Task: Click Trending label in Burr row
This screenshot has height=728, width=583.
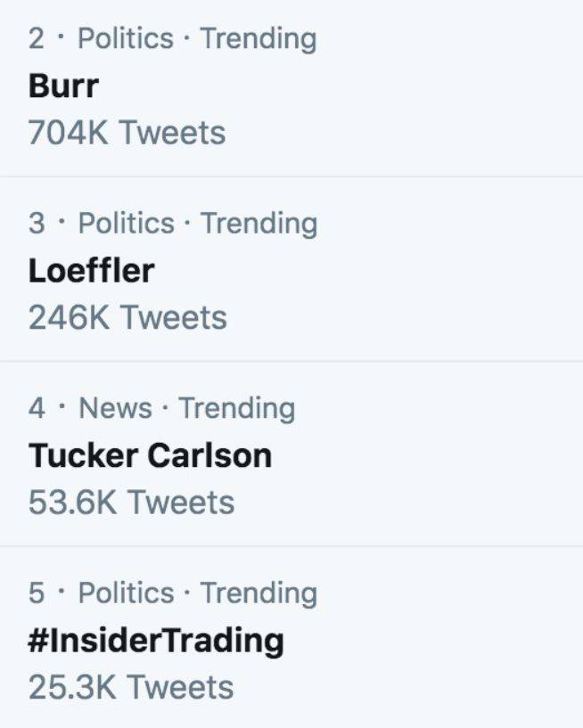Action: click(x=259, y=39)
